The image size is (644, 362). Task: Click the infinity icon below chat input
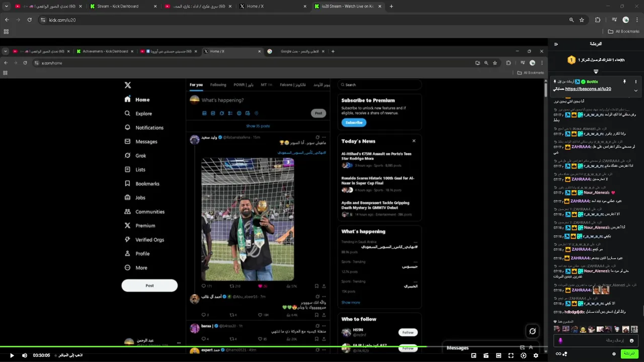[x=558, y=354]
